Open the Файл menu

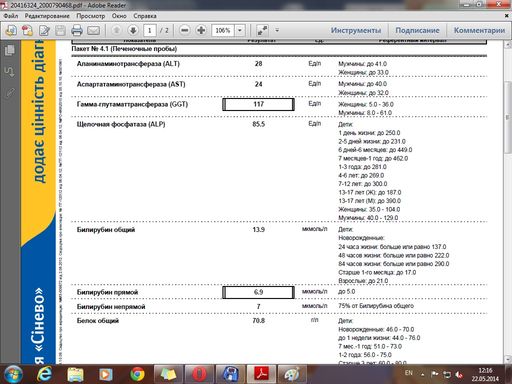tap(11, 16)
